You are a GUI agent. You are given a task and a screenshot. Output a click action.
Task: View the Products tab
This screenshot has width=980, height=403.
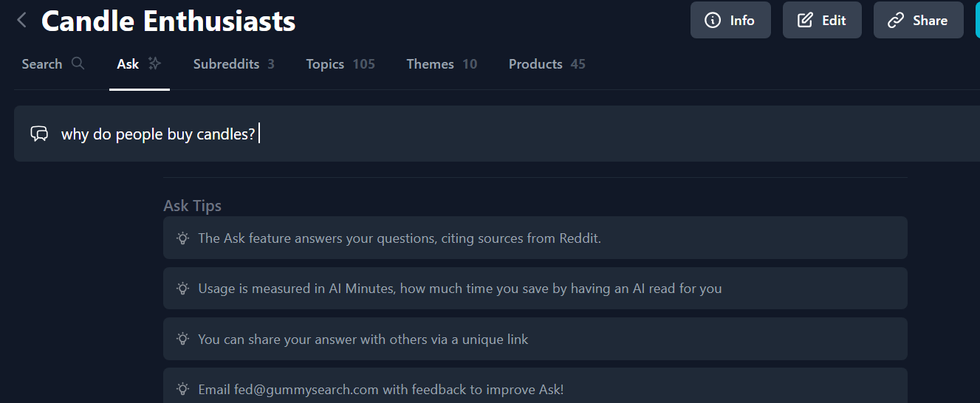tap(546, 64)
